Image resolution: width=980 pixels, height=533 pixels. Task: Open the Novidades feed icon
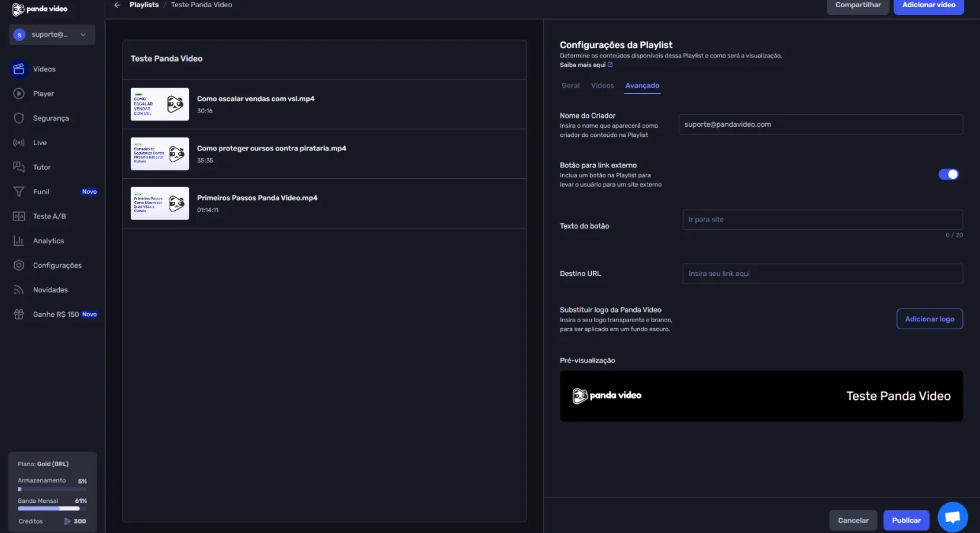click(19, 290)
